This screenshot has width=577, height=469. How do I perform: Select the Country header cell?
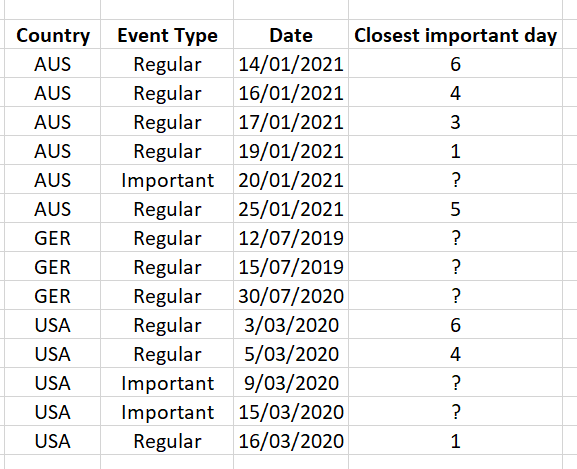point(53,35)
